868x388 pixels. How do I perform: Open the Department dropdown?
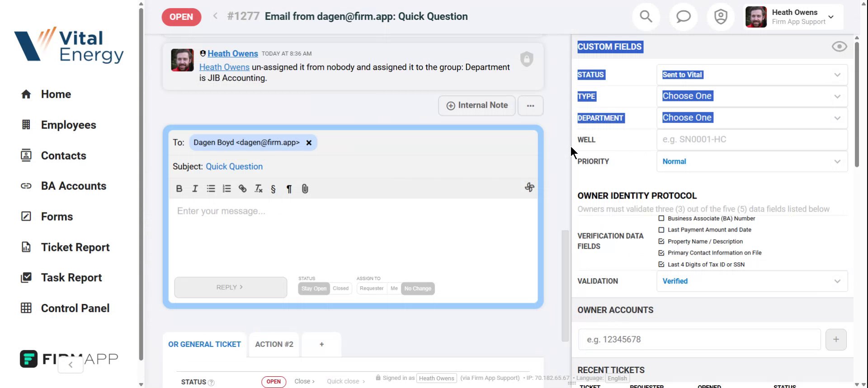point(752,118)
